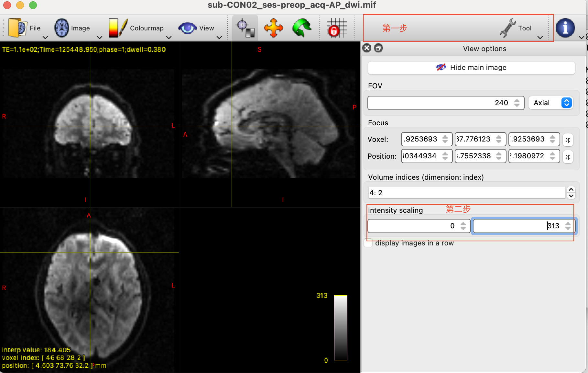This screenshot has height=373, width=588.
Task: Click the yellow macOS minimize button
Action: [20, 5]
